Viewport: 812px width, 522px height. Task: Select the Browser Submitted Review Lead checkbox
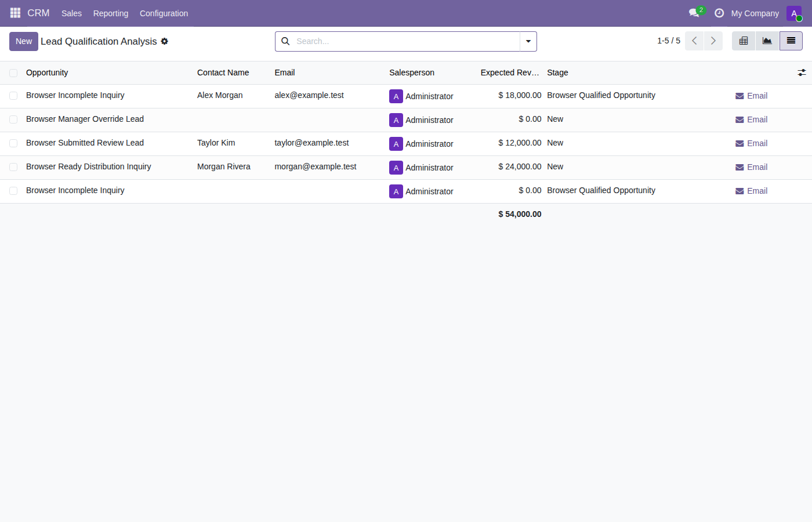[13, 143]
